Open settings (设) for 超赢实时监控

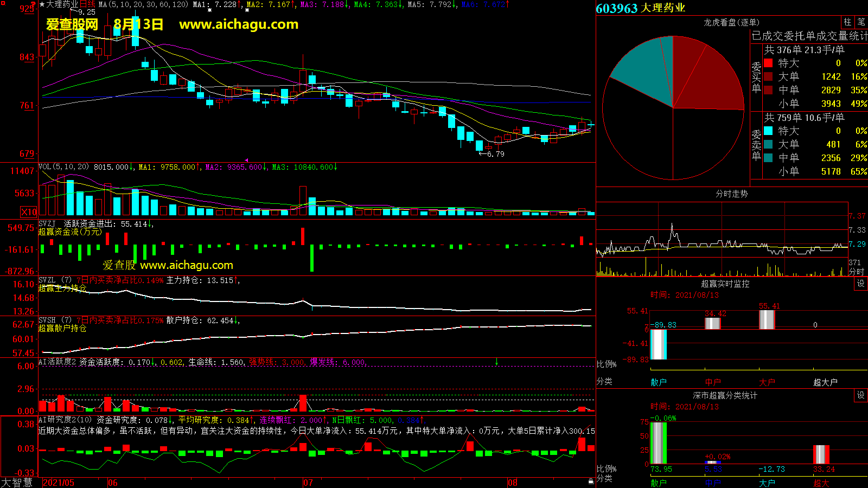click(x=860, y=284)
